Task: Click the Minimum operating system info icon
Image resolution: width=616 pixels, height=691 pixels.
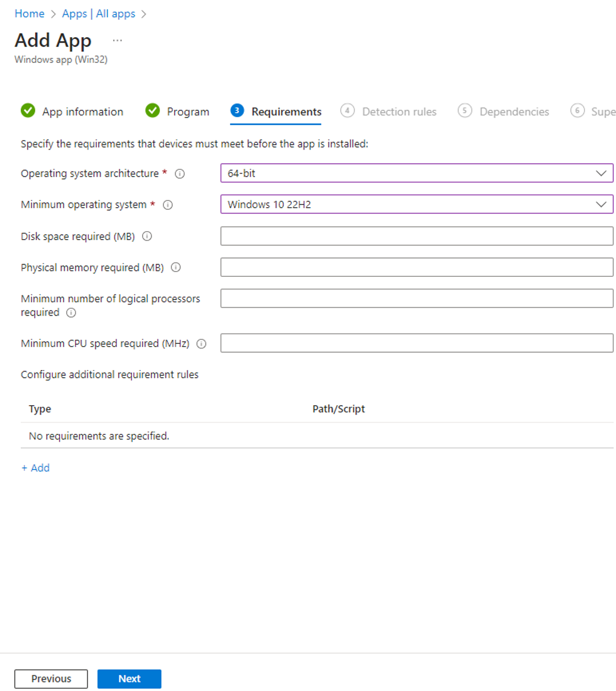Action: (168, 205)
